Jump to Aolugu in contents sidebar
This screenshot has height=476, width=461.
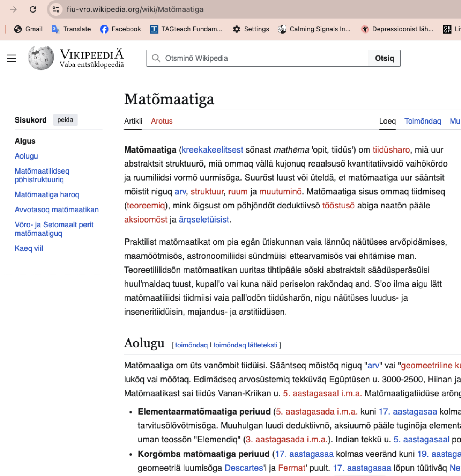click(26, 156)
